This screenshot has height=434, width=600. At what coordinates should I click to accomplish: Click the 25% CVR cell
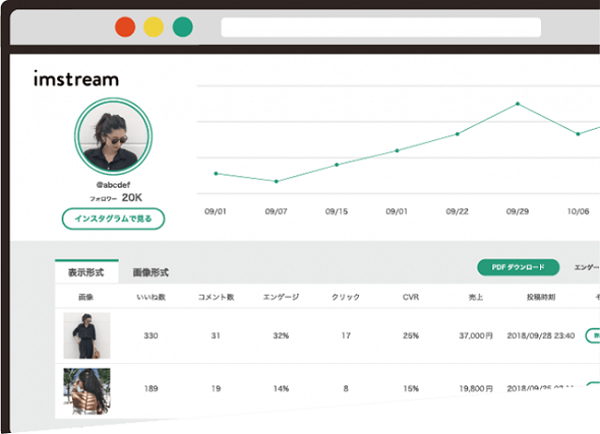click(411, 336)
